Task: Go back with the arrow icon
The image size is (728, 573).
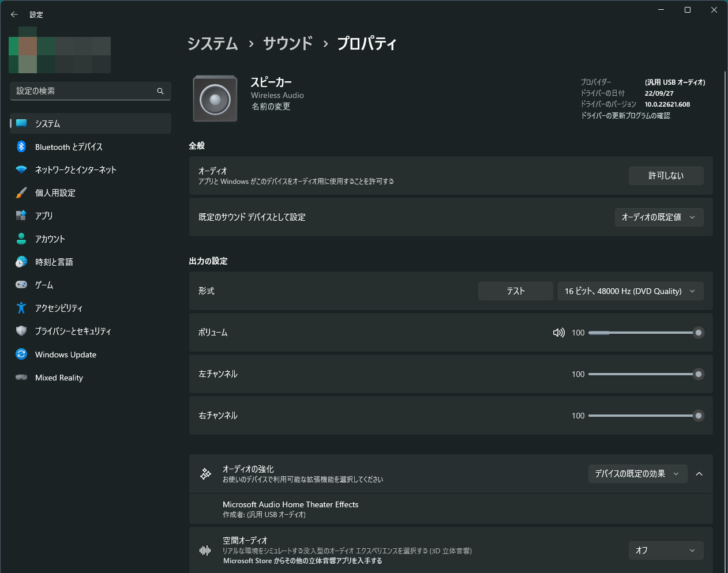Action: coord(14,14)
